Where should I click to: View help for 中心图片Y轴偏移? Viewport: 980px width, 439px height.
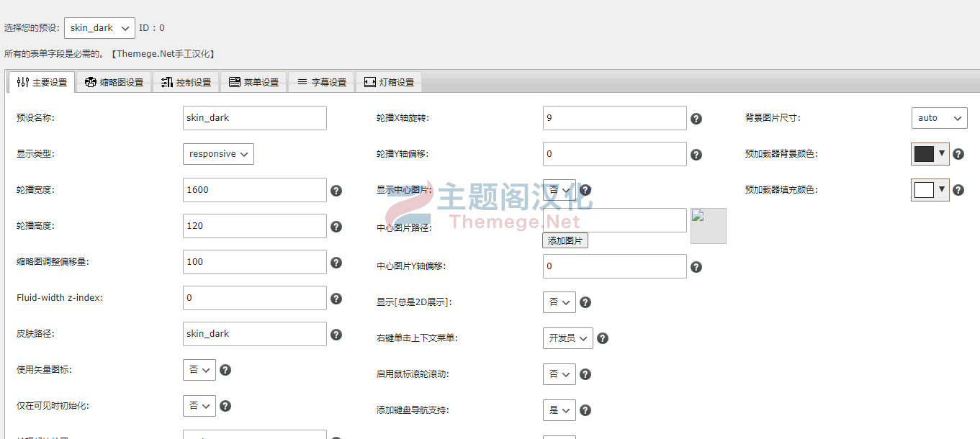click(696, 267)
